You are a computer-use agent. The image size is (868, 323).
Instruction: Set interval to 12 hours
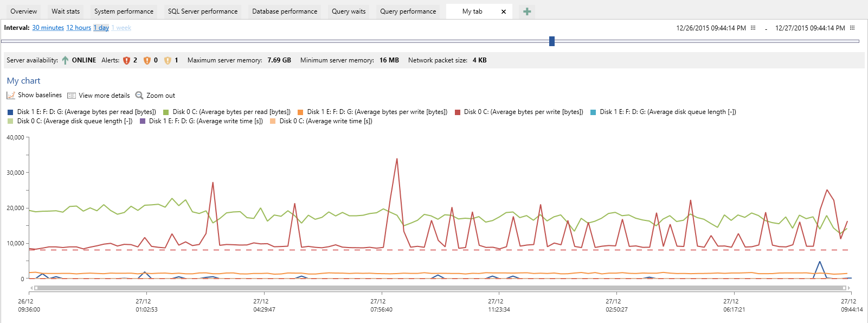pyautogui.click(x=79, y=28)
